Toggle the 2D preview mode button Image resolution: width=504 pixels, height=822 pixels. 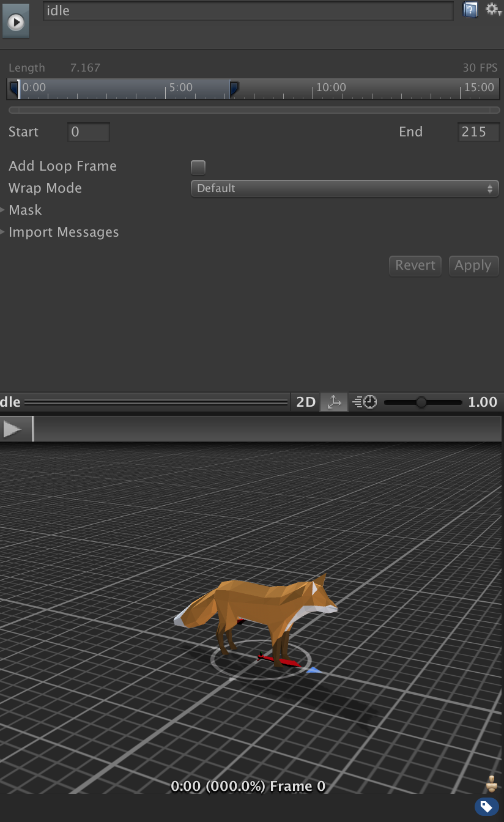tap(306, 402)
